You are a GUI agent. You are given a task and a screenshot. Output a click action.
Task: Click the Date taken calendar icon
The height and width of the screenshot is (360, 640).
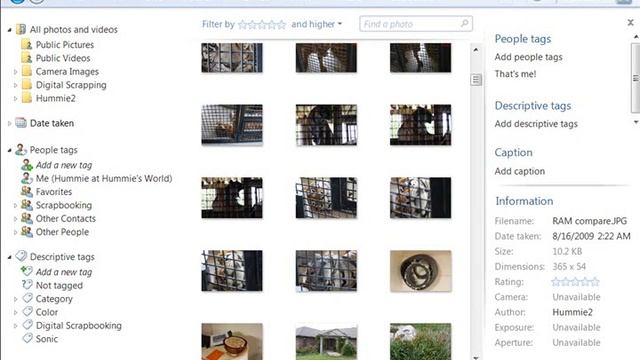(x=21, y=122)
